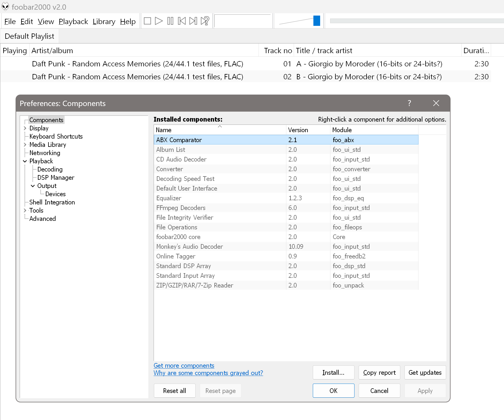Collapse the Playback branch in the tree
This screenshot has height=420, width=504.
pyautogui.click(x=25, y=161)
